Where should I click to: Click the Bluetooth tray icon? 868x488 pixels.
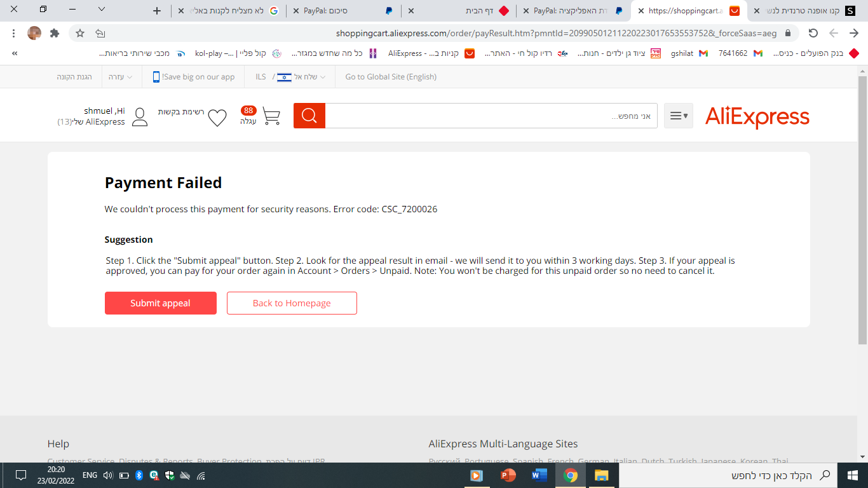[x=139, y=475]
